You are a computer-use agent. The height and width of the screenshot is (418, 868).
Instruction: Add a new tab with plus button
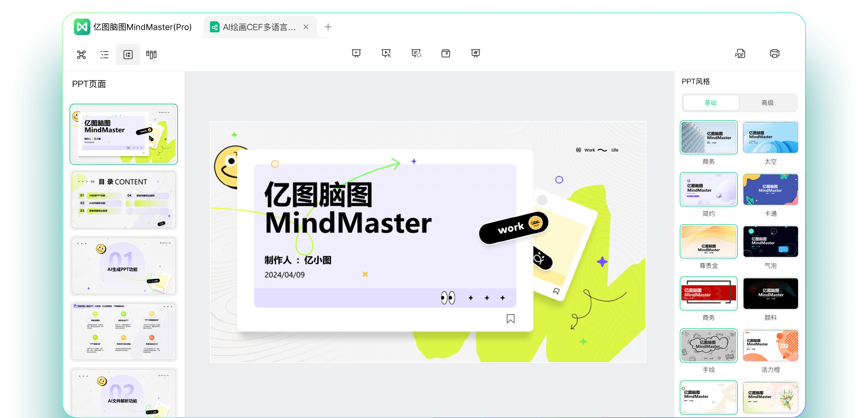(x=328, y=27)
